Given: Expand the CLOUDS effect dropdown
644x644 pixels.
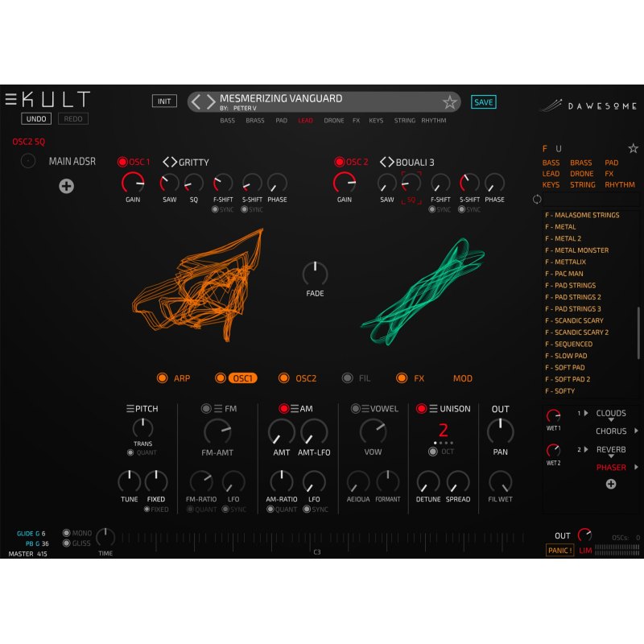Looking at the screenshot, I should pyautogui.click(x=611, y=420).
